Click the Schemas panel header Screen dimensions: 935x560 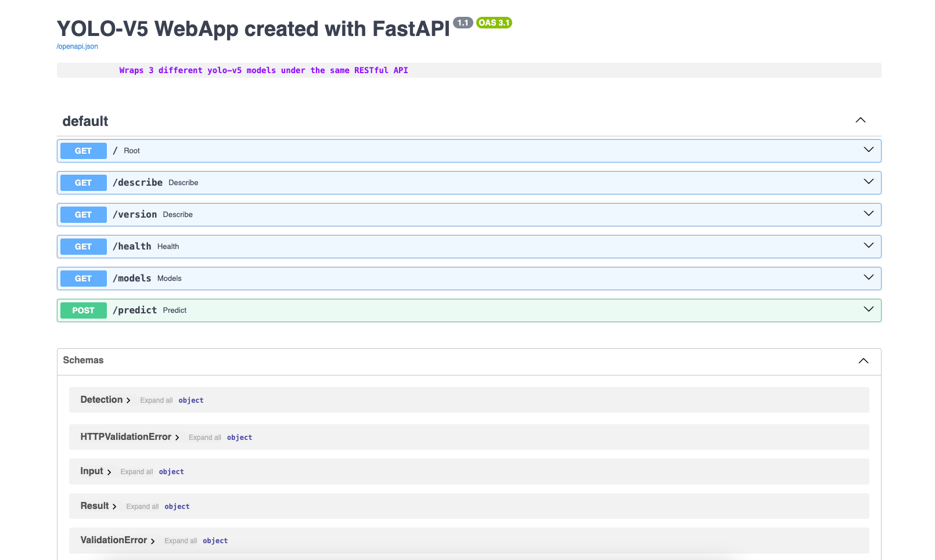coord(83,360)
